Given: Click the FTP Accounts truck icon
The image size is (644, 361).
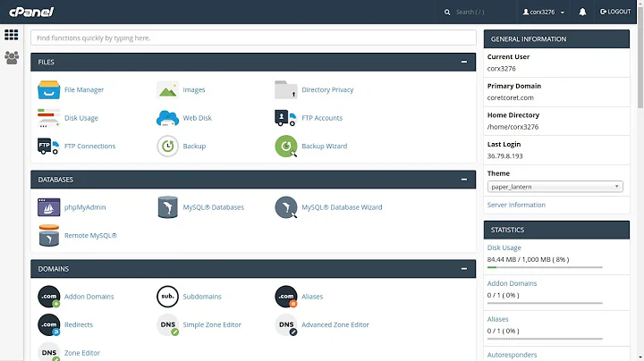Looking at the screenshot, I should [x=285, y=118].
